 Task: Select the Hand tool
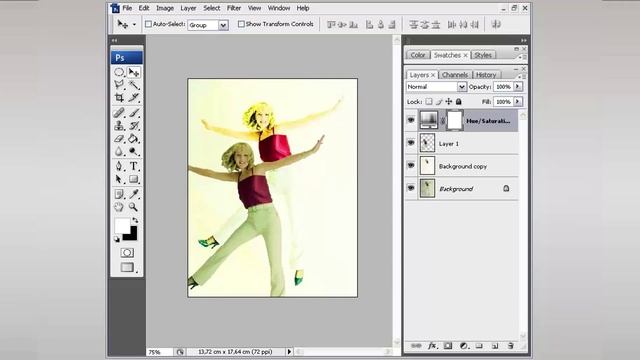(x=119, y=207)
